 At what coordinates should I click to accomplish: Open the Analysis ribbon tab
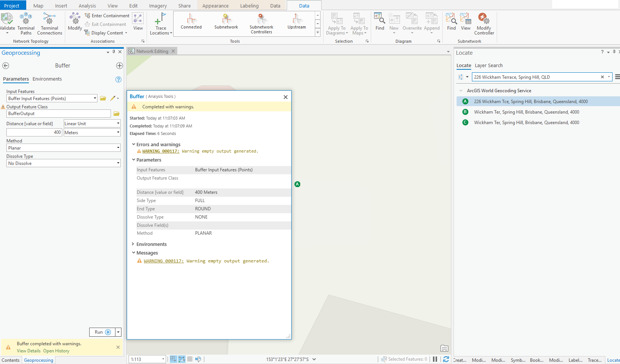[x=87, y=6]
